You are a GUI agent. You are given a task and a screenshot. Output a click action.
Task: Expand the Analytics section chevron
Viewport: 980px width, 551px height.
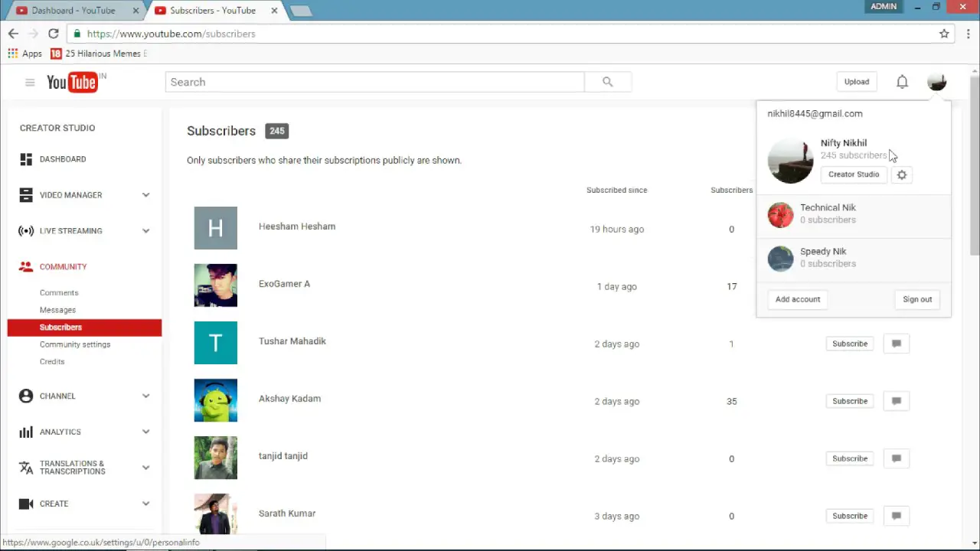(145, 432)
